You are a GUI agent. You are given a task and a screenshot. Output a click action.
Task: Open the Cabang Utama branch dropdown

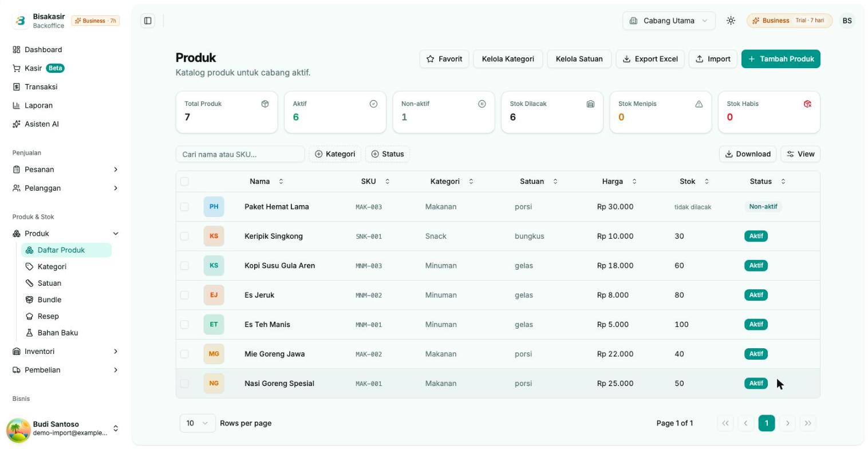click(669, 21)
